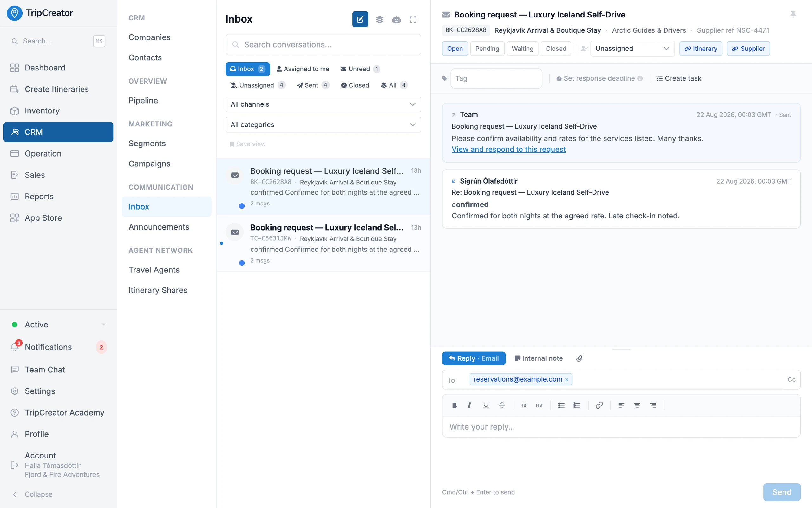Switch to Internal note mode
The height and width of the screenshot is (508, 812).
coord(539,358)
